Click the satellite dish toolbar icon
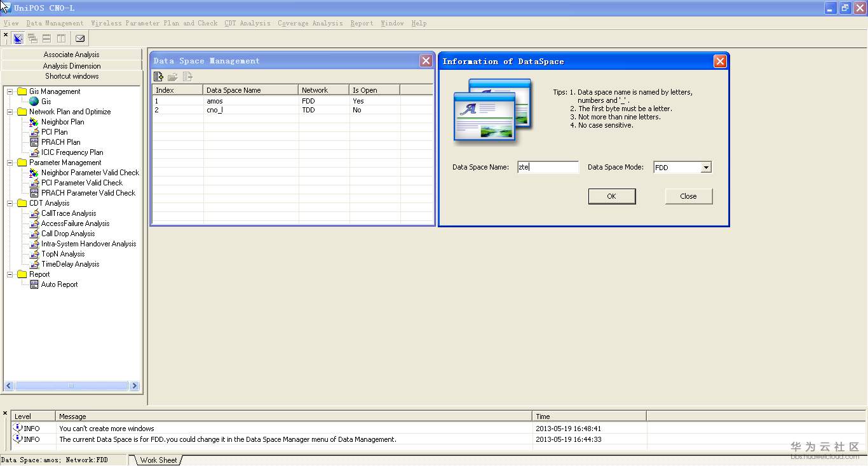The height and width of the screenshot is (466, 868). point(18,39)
